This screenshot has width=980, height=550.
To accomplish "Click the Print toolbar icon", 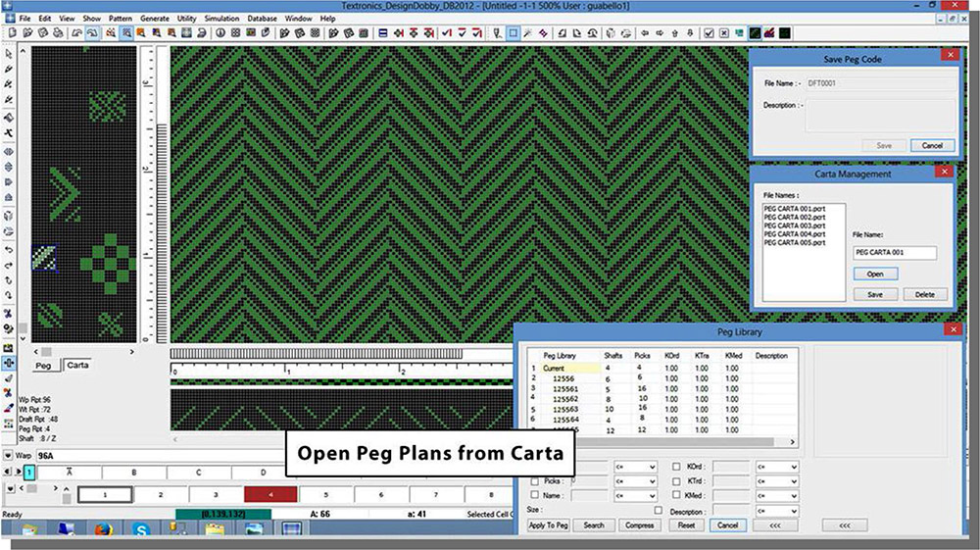I will [x=58, y=33].
